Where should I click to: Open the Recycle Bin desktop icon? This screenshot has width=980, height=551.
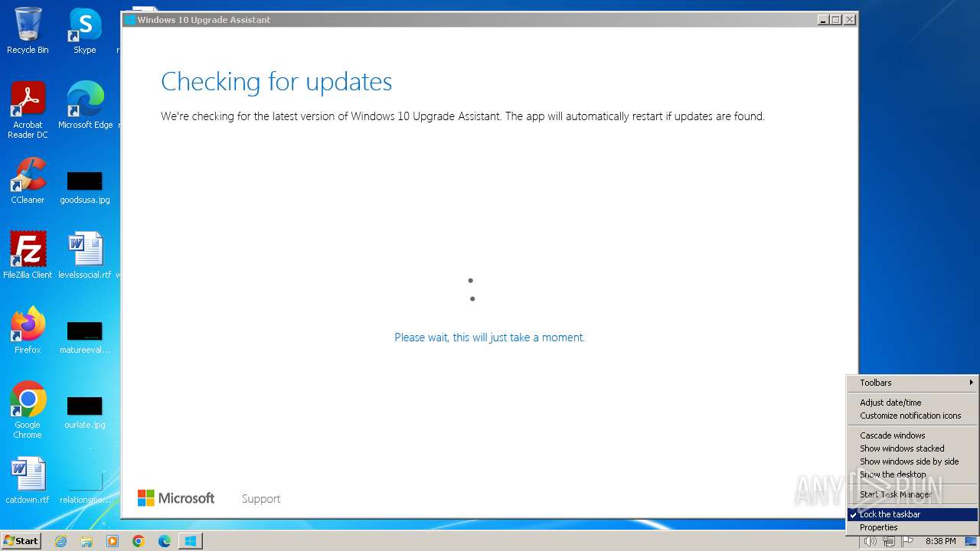coord(28,31)
